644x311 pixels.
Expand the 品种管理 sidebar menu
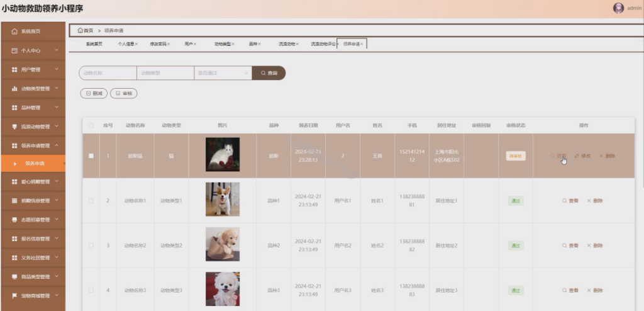[57, 108]
